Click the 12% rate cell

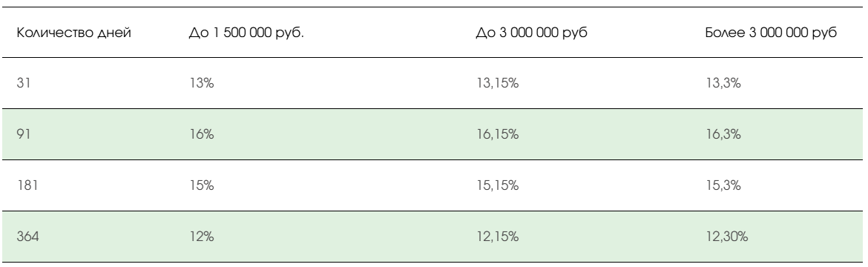201,237
